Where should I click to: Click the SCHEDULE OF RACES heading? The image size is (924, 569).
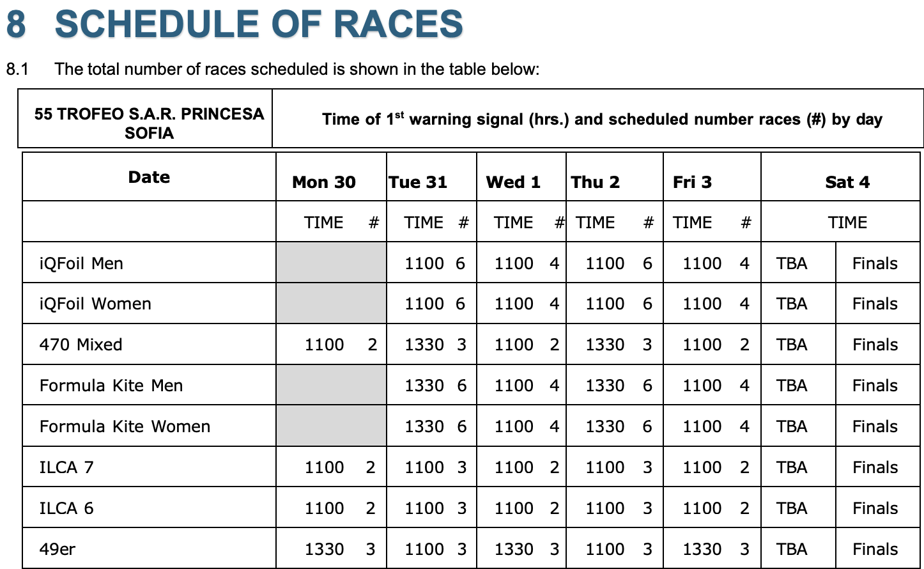pos(258,24)
